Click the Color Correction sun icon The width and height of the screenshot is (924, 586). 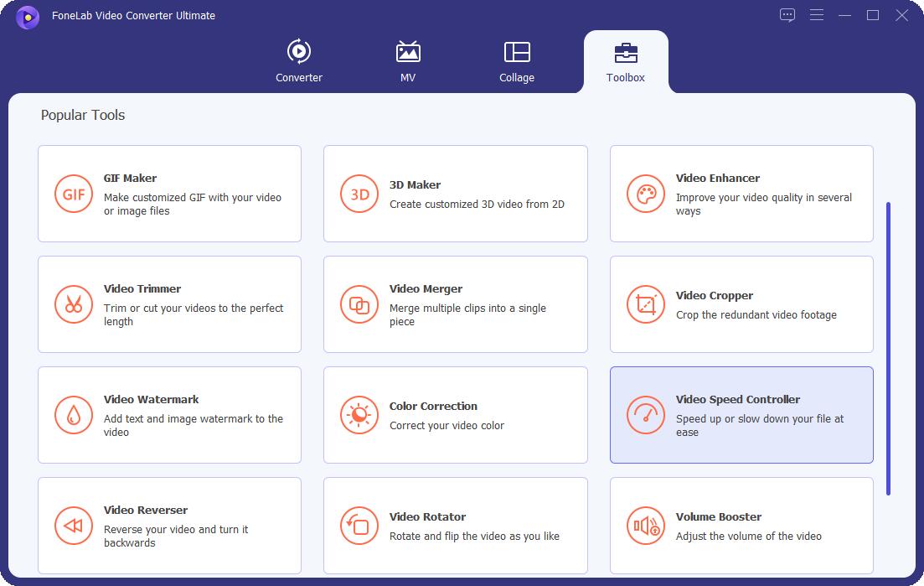[x=359, y=415]
